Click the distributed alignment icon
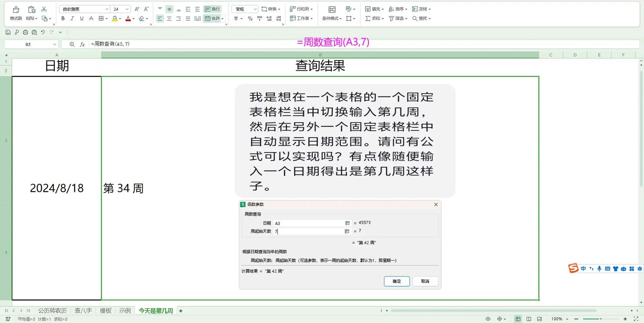This screenshot has width=644, height=323. click(197, 19)
